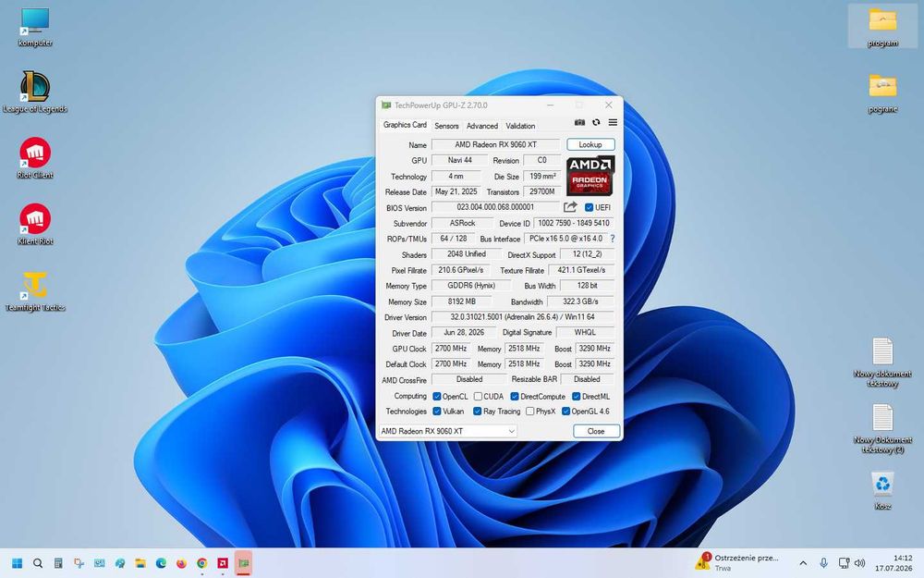924x578 pixels.
Task: Click the Driver Version text field
Action: [x=523, y=316]
